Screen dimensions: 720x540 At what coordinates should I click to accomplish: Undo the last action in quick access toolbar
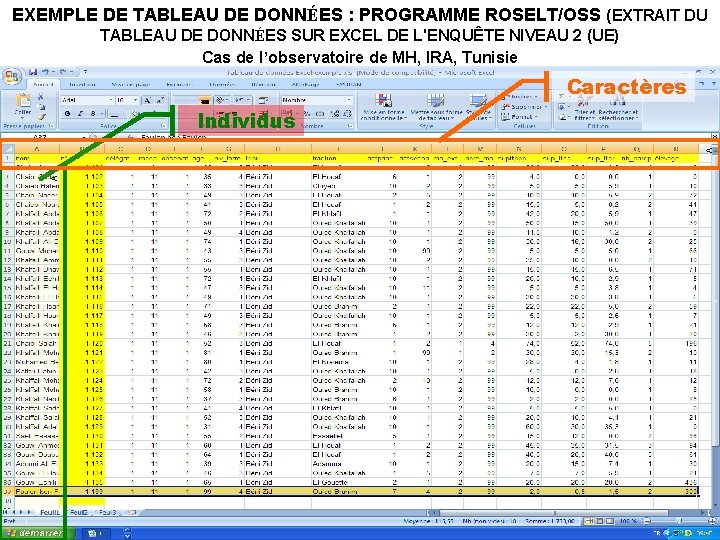pos(45,72)
